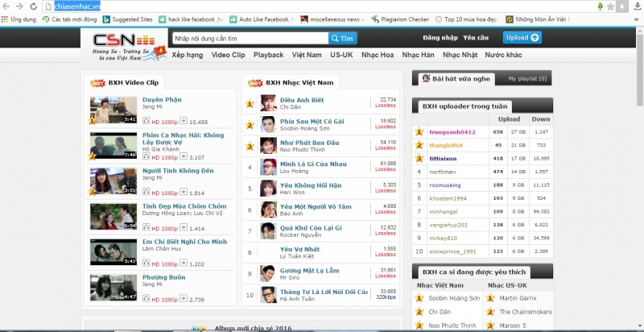
Task: Click download icon beside 10.458 count
Action: point(184,121)
